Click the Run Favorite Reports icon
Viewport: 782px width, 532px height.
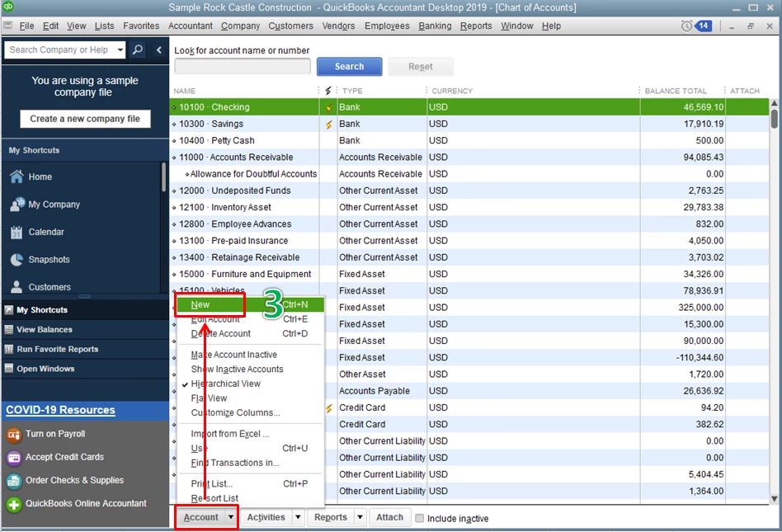pos(8,349)
